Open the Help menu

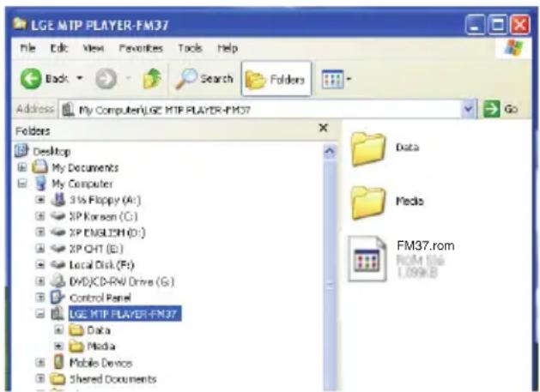(228, 48)
